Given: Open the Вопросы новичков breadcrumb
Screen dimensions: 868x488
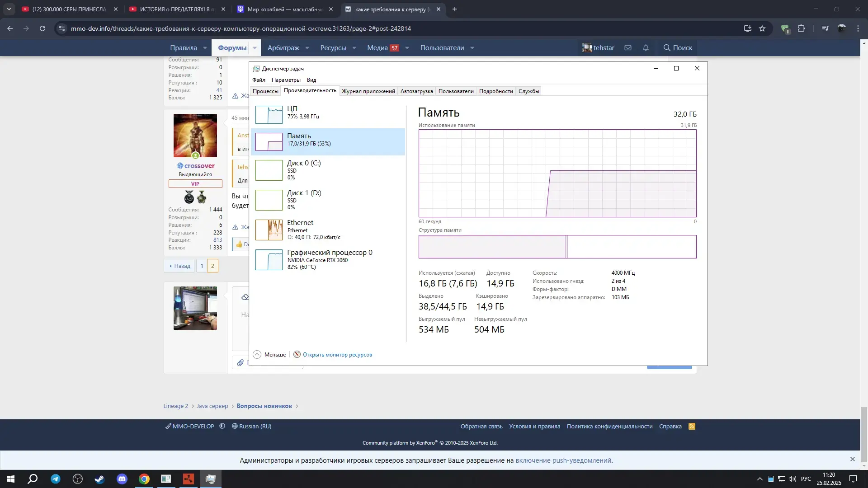Looking at the screenshot, I should (264, 406).
